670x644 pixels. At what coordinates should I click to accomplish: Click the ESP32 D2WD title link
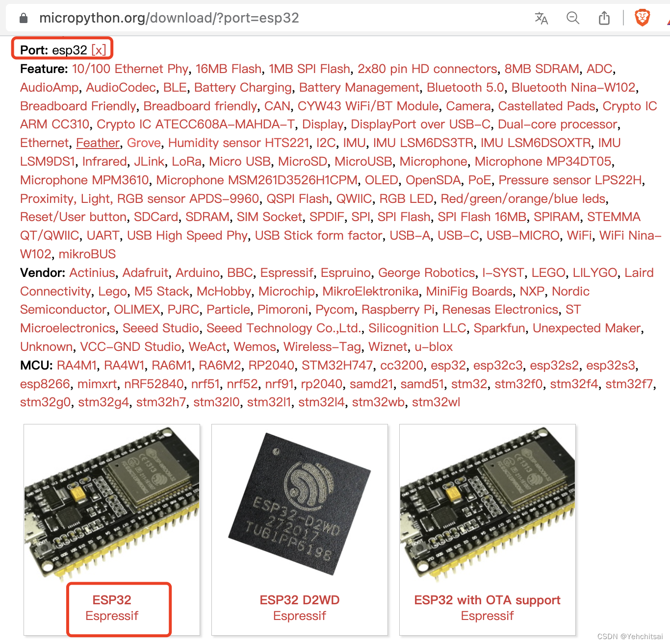[x=300, y=600]
